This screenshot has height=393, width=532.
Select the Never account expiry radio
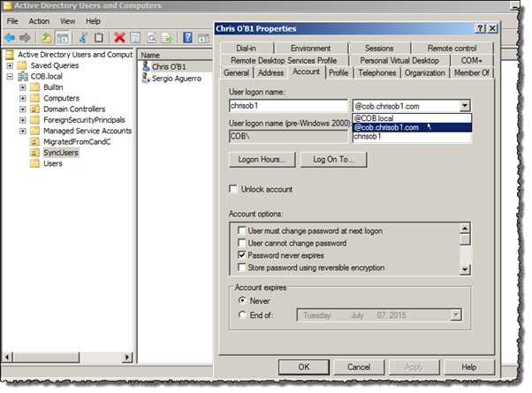click(x=242, y=300)
